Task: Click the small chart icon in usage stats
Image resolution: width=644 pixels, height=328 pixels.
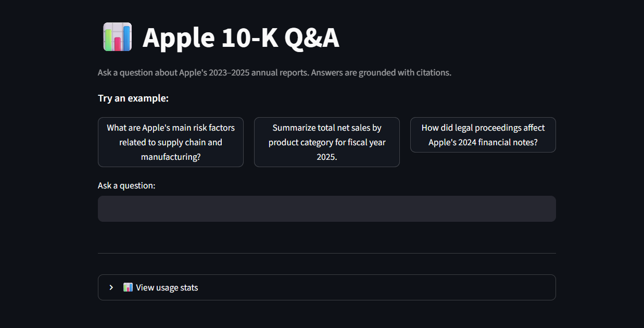Action: point(128,287)
